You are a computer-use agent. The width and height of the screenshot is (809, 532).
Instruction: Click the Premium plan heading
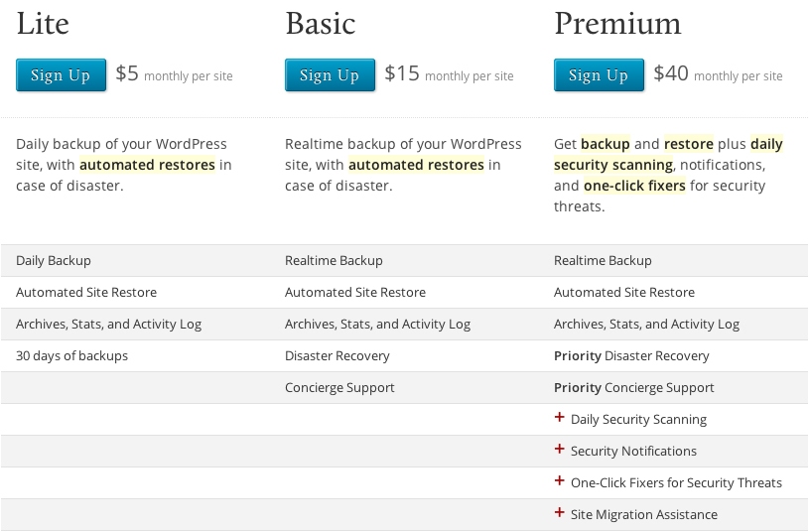(x=617, y=24)
